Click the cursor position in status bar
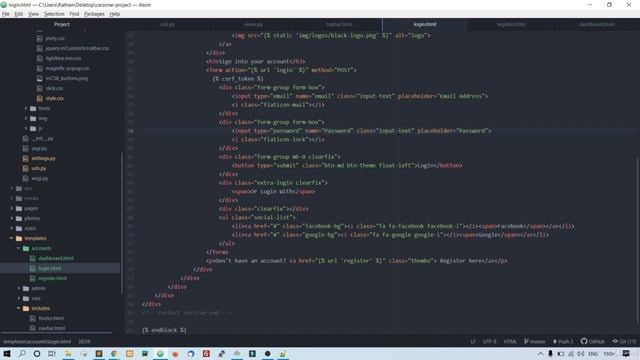Viewport: 640px width, 360px height. (84, 342)
